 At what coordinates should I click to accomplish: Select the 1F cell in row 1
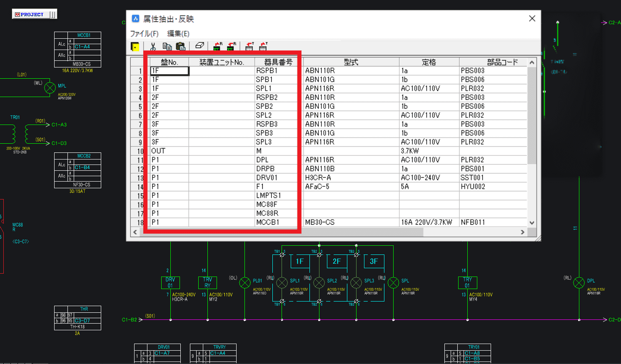[170, 71]
